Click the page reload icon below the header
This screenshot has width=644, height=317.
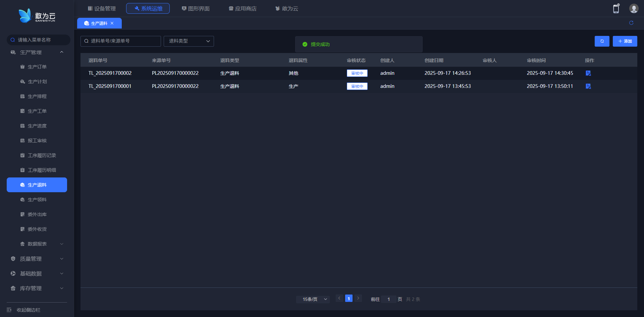631,23
